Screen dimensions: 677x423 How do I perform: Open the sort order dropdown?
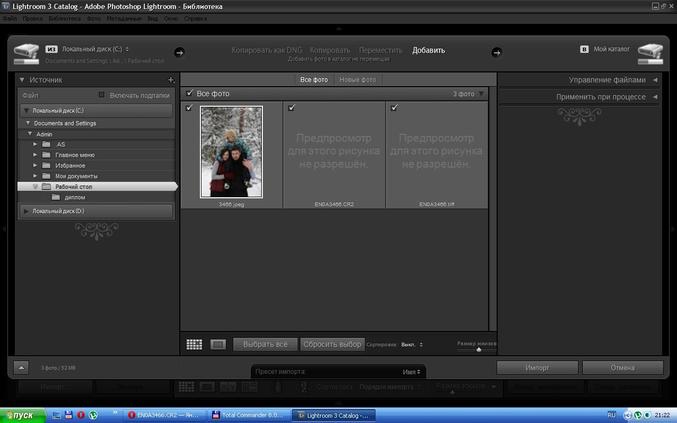click(412, 344)
